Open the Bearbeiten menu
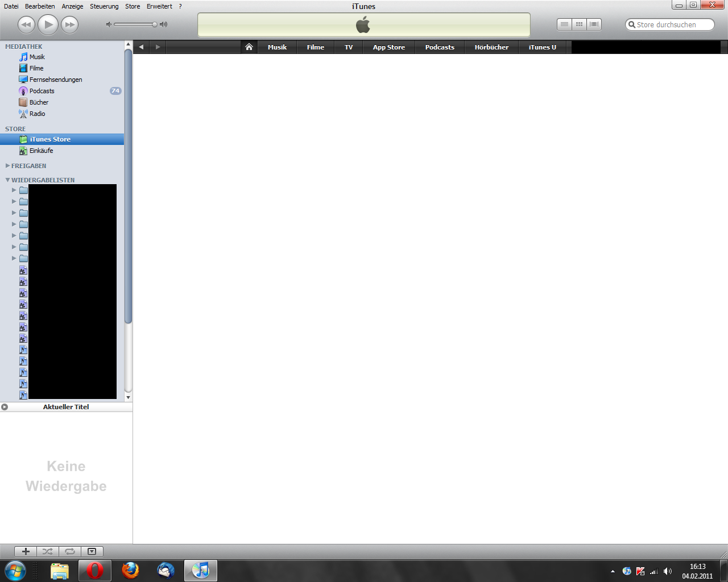Image resolution: width=728 pixels, height=582 pixels. pyautogui.click(x=40, y=6)
